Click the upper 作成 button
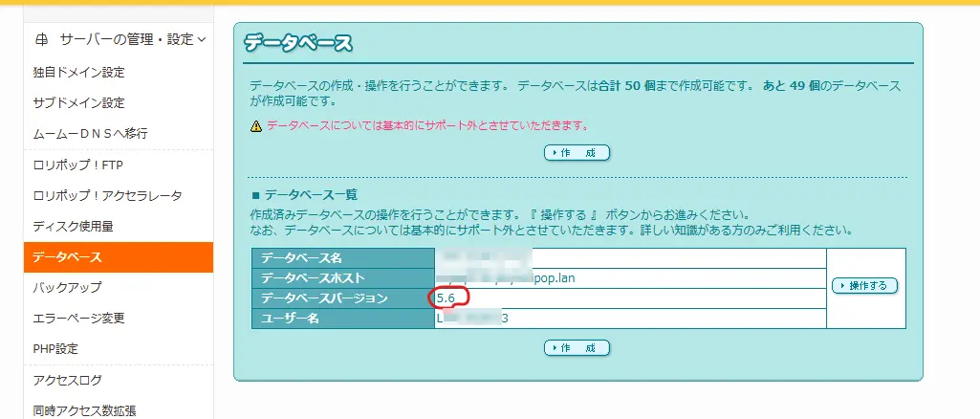The width and height of the screenshot is (980, 419). (577, 153)
